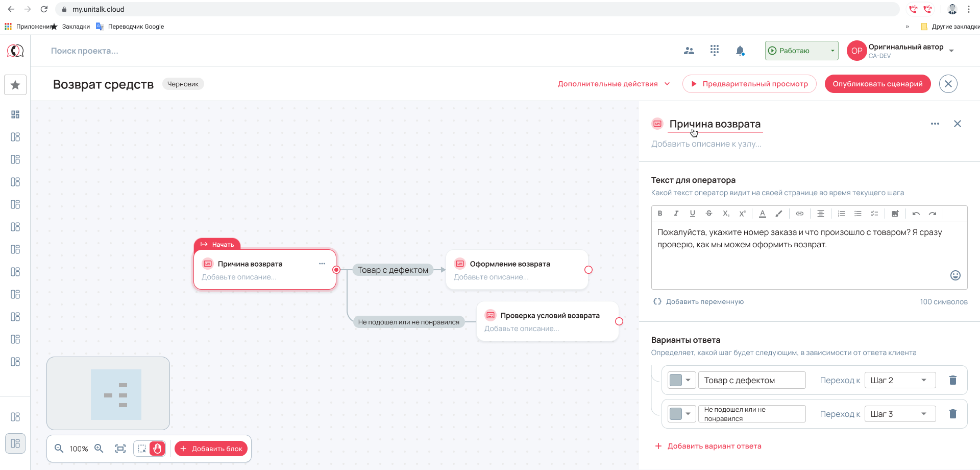The height and width of the screenshot is (470, 980).
Task: Open three-dots menu of 'Причина возврата' panel
Action: 935,124
